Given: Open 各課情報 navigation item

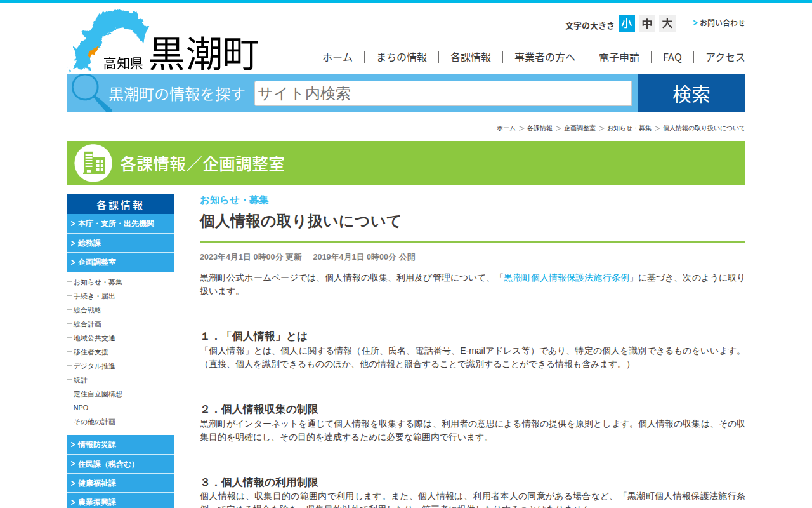Looking at the screenshot, I should [x=471, y=57].
